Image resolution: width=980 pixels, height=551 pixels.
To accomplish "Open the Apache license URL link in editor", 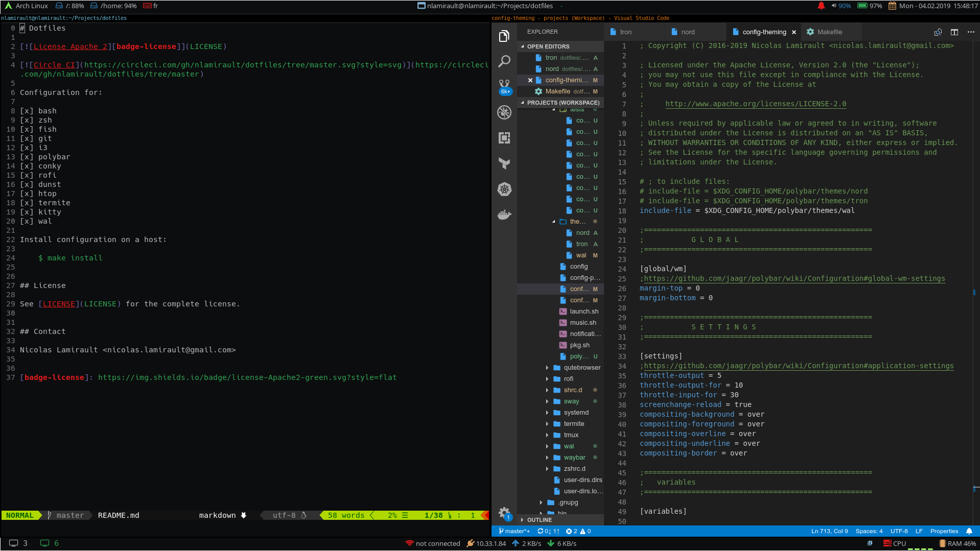I will tap(756, 104).
